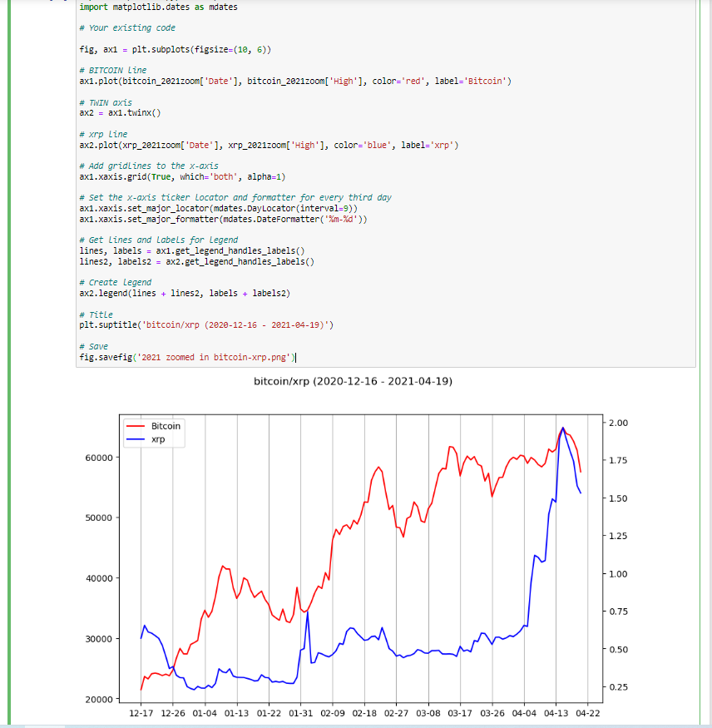Image resolution: width=712 pixels, height=728 pixels.
Task: Click the 02-09 date label on x-axis
Action: coord(333,713)
